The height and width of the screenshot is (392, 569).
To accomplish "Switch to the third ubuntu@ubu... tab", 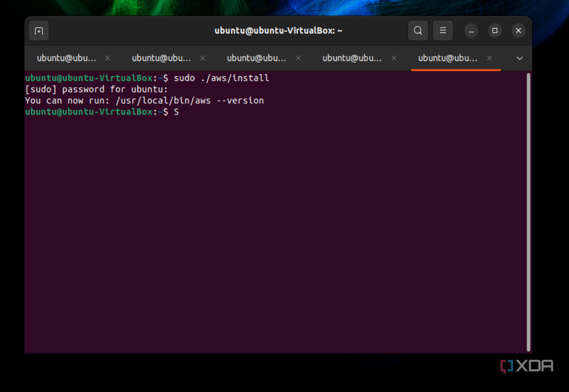I will coord(256,58).
